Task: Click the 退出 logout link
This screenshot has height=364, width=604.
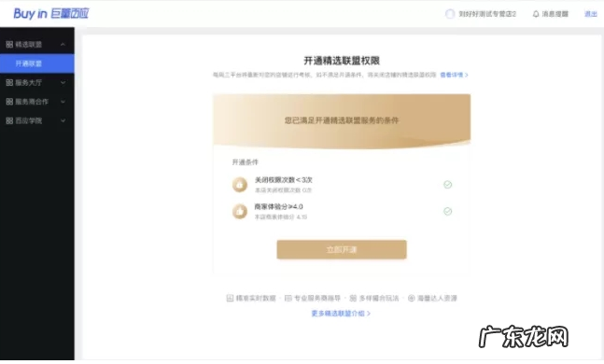Action: [x=591, y=14]
